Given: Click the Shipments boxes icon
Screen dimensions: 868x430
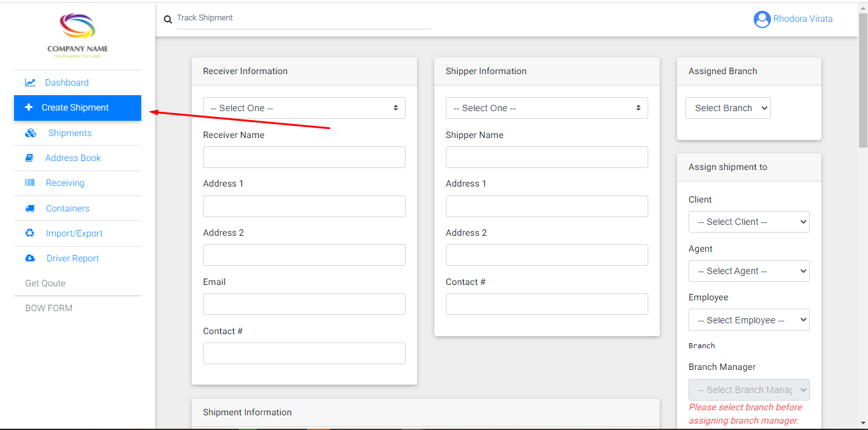Looking at the screenshot, I should (31, 133).
